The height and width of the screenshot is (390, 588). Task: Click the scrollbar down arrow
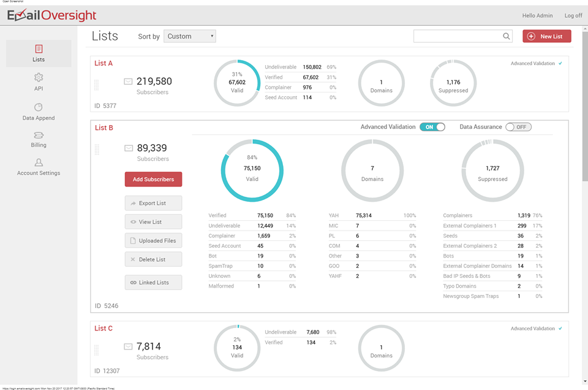tap(585, 381)
